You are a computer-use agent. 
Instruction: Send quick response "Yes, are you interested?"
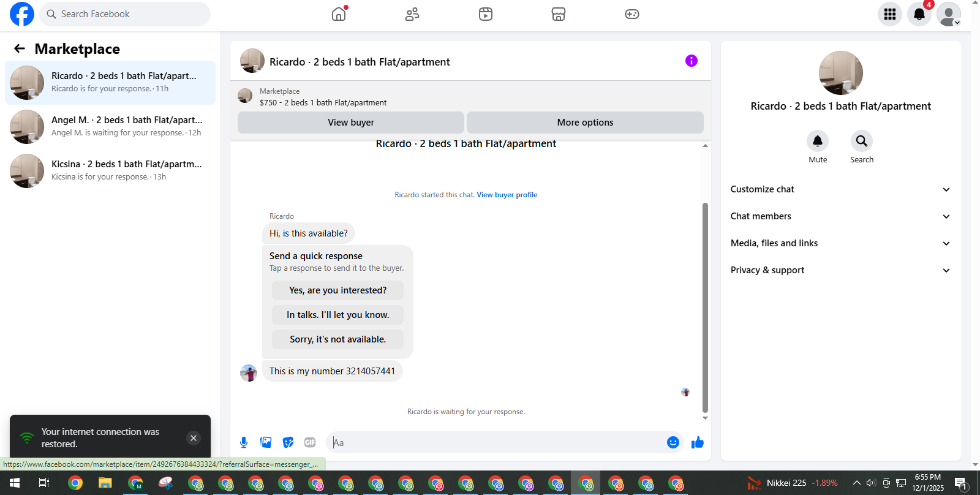coord(338,290)
